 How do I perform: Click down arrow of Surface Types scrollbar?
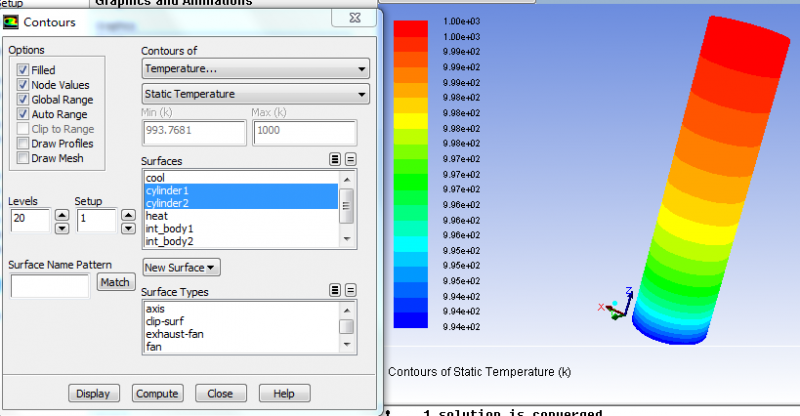(x=347, y=345)
